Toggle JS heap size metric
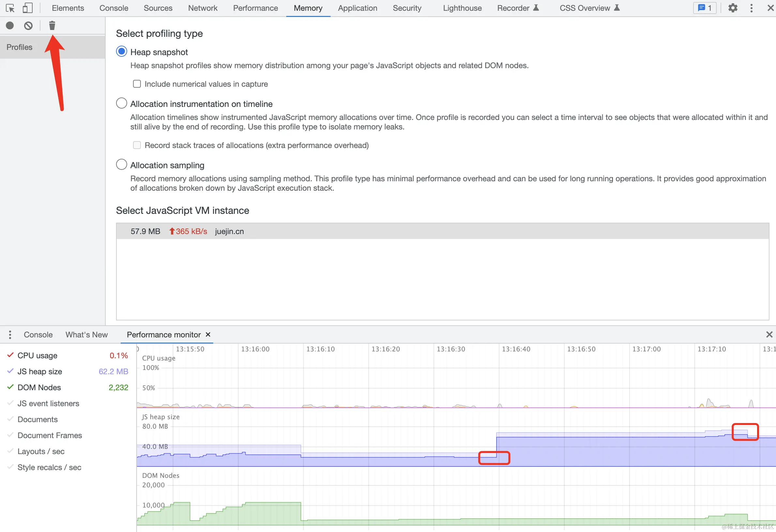This screenshot has width=776, height=532. point(39,372)
